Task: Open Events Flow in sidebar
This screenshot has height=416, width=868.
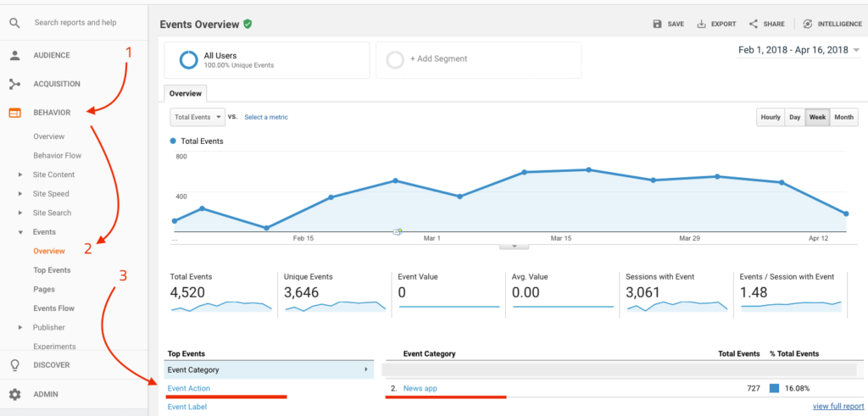Action: [53, 308]
